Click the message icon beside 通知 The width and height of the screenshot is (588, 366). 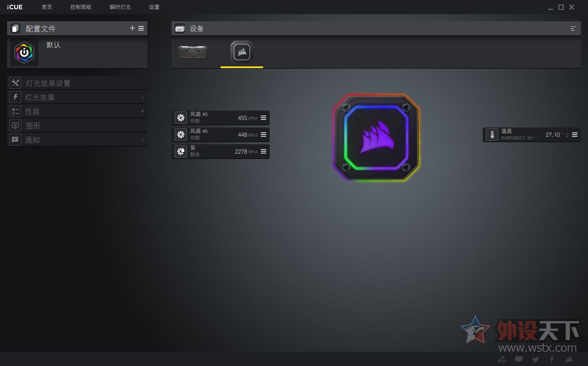click(x=15, y=139)
